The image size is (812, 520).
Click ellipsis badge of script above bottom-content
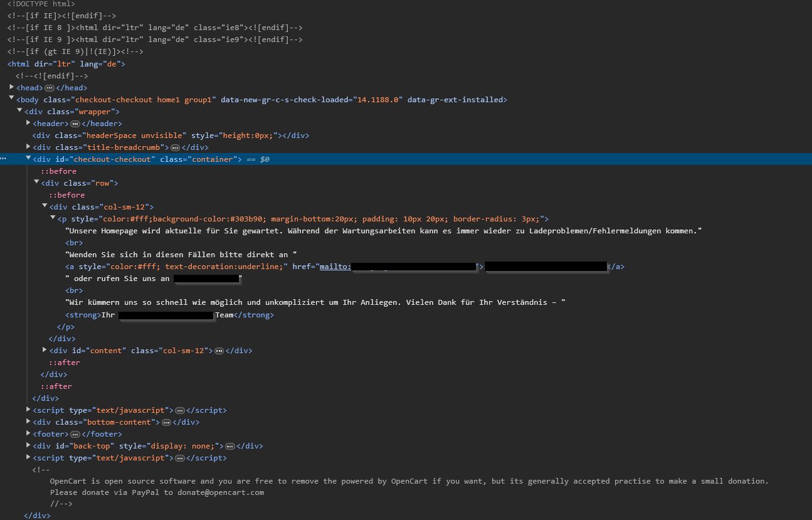click(x=179, y=410)
